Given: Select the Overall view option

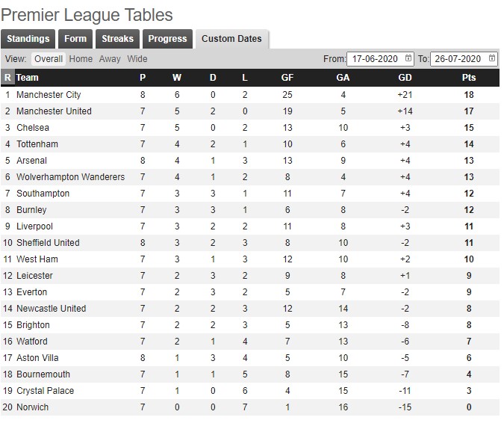Looking at the screenshot, I should point(49,59).
